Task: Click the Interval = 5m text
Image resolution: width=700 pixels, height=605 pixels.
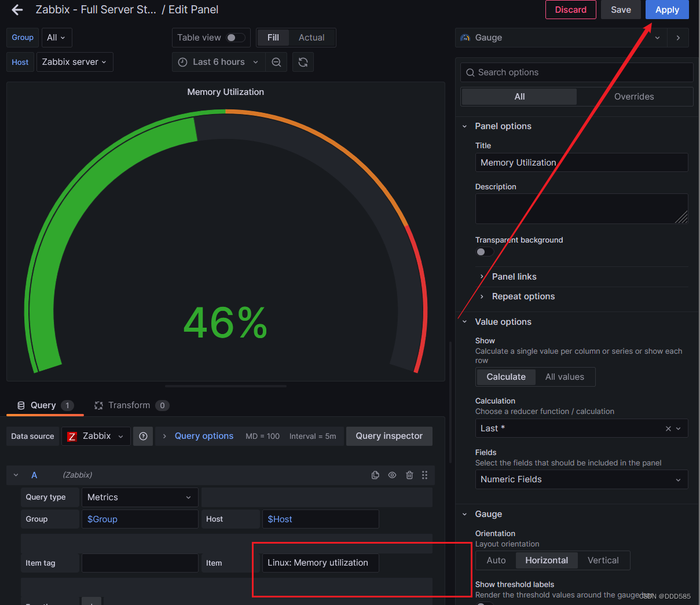Action: (313, 437)
